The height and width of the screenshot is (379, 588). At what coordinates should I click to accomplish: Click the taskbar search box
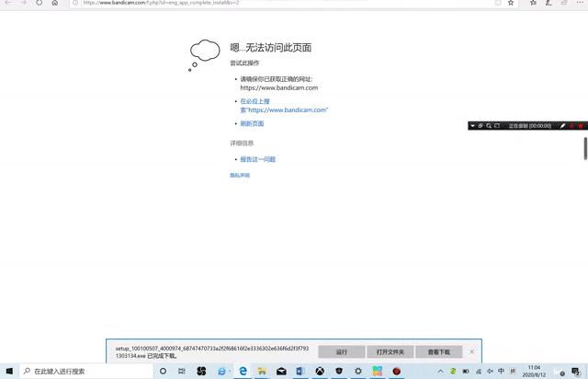point(86,371)
